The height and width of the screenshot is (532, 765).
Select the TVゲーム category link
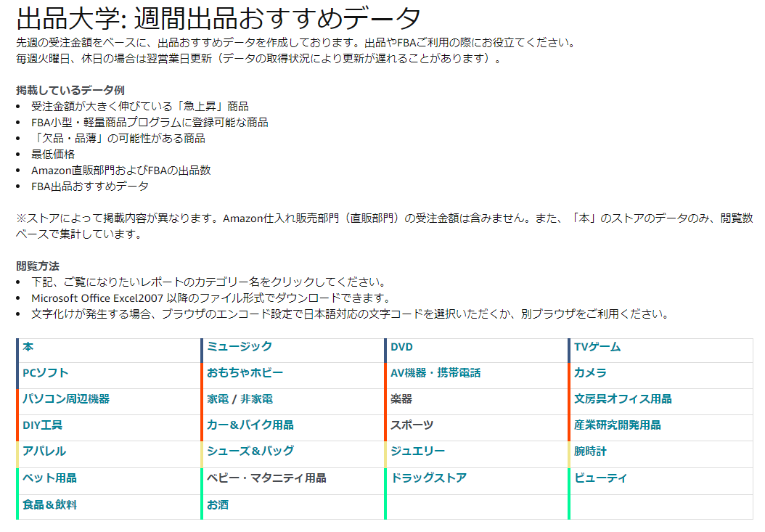tap(597, 347)
